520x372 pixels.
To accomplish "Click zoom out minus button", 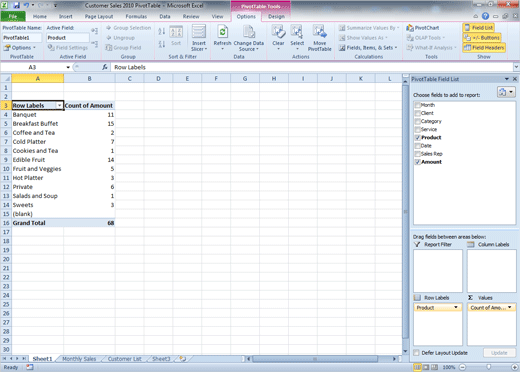I will pos(462,367).
